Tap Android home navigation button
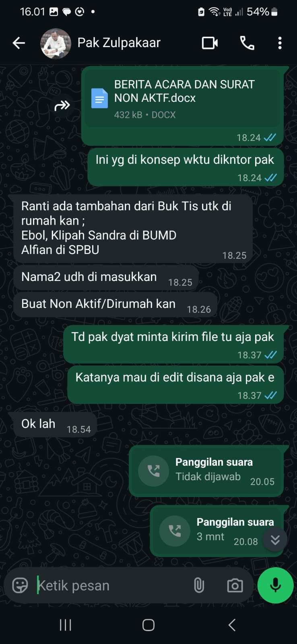The image size is (297, 644). tap(148, 625)
